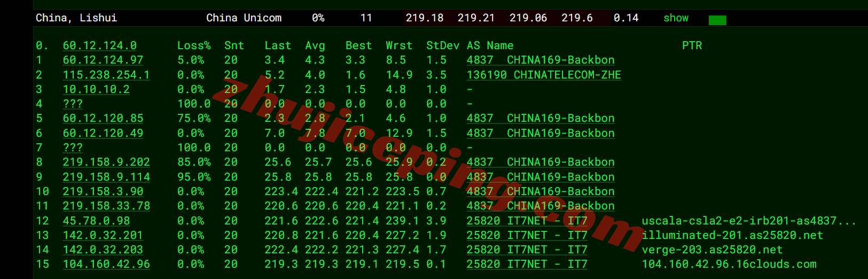Select the 95.0% loss value on hop 9
This screenshot has width=868, height=279.
pos(194,177)
